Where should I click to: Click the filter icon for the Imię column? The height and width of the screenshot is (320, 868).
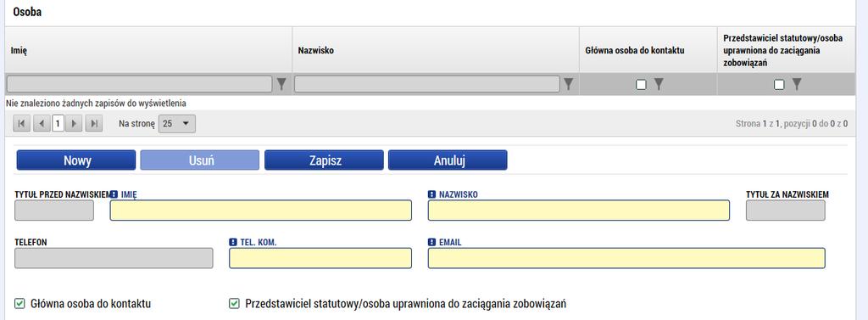coord(281,84)
